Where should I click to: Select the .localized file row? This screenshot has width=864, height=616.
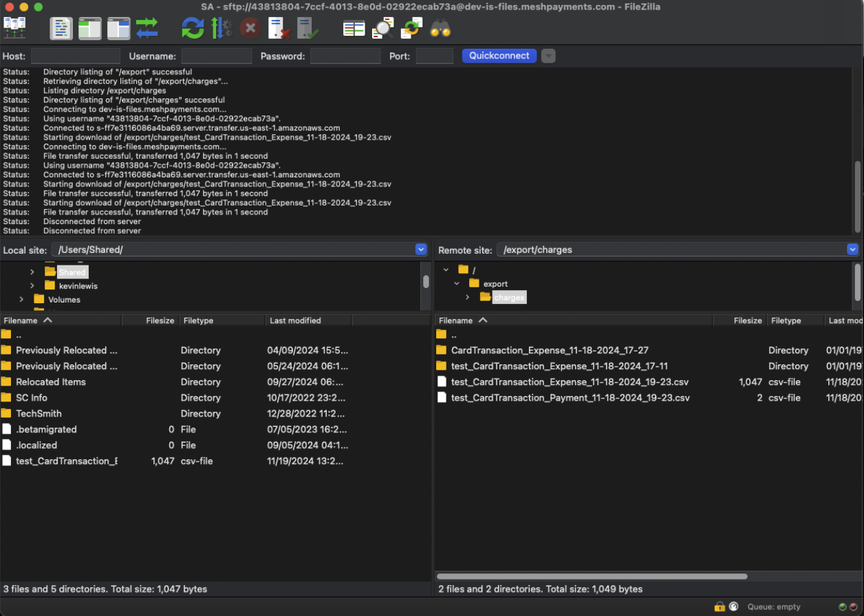click(x=215, y=445)
